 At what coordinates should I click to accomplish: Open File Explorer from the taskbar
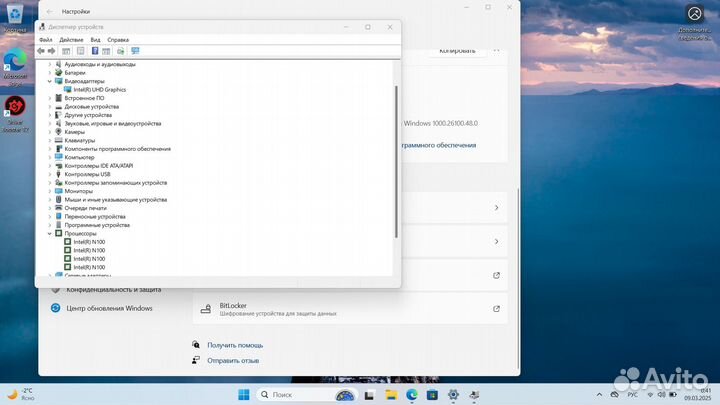point(391,394)
